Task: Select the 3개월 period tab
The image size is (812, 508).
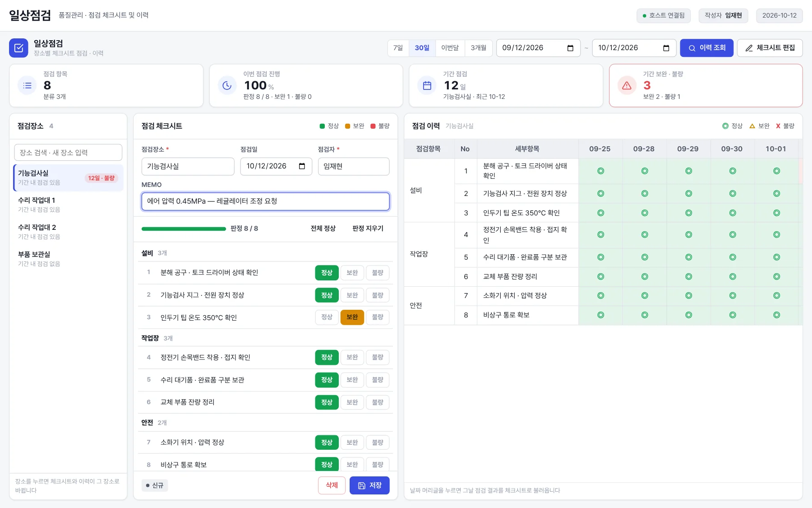Action: (479, 48)
